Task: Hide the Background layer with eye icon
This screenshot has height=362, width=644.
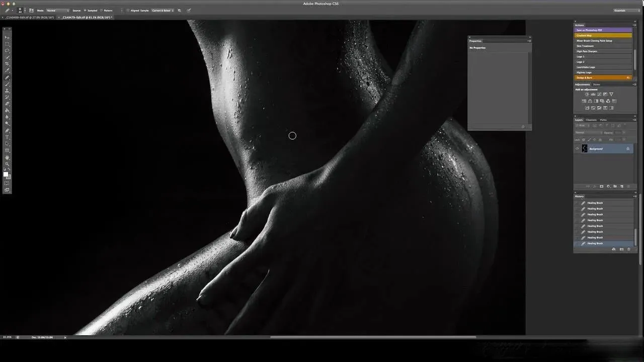Action: coord(577,149)
